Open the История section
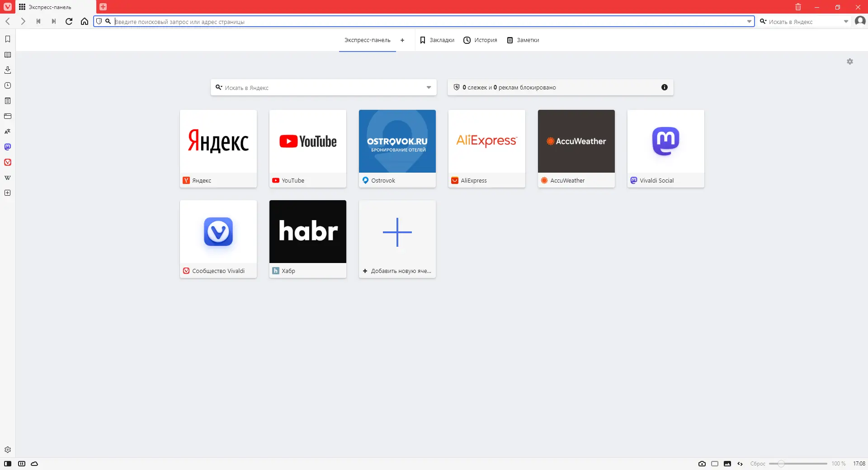 click(480, 40)
